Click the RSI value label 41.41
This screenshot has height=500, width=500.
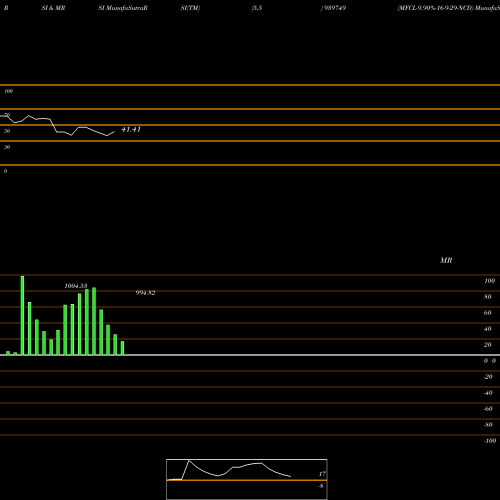[x=131, y=129]
